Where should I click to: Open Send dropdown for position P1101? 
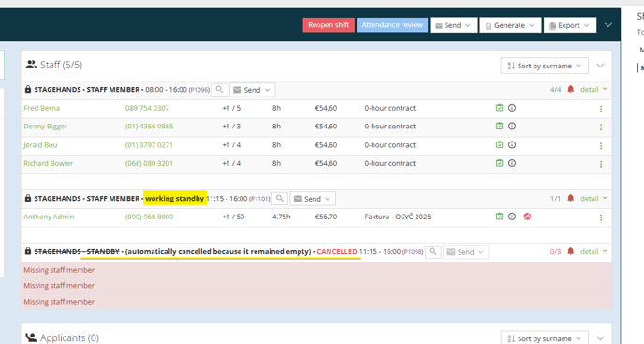313,199
